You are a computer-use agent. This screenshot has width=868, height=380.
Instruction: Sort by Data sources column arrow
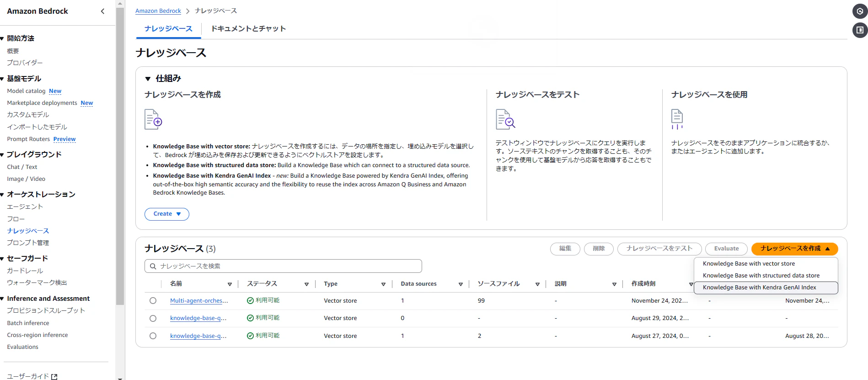pyautogui.click(x=461, y=284)
